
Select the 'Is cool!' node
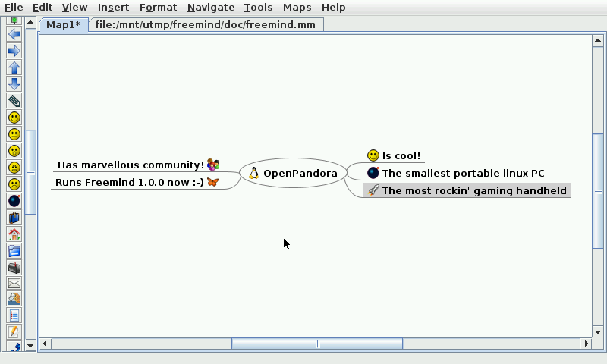pos(394,155)
